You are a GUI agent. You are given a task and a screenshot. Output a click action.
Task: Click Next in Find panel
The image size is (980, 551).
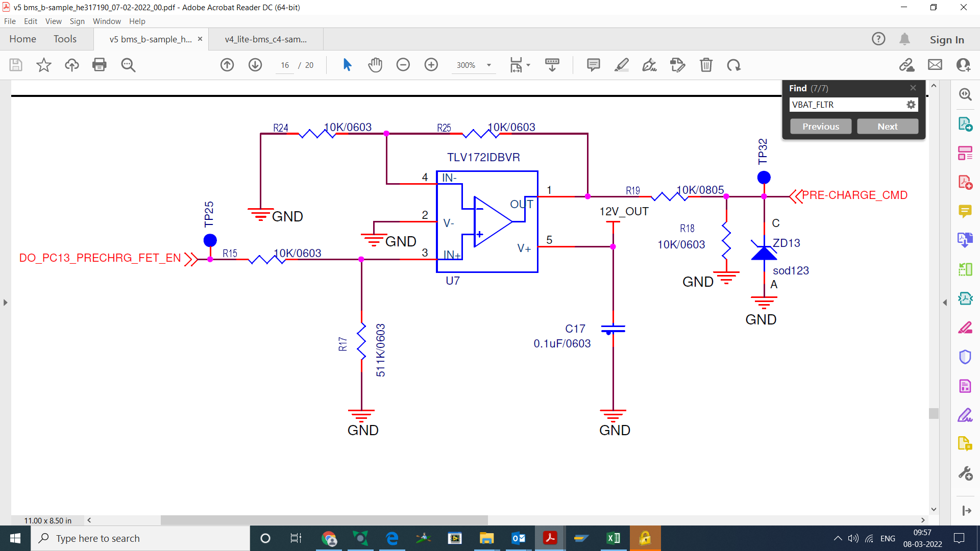tap(888, 127)
